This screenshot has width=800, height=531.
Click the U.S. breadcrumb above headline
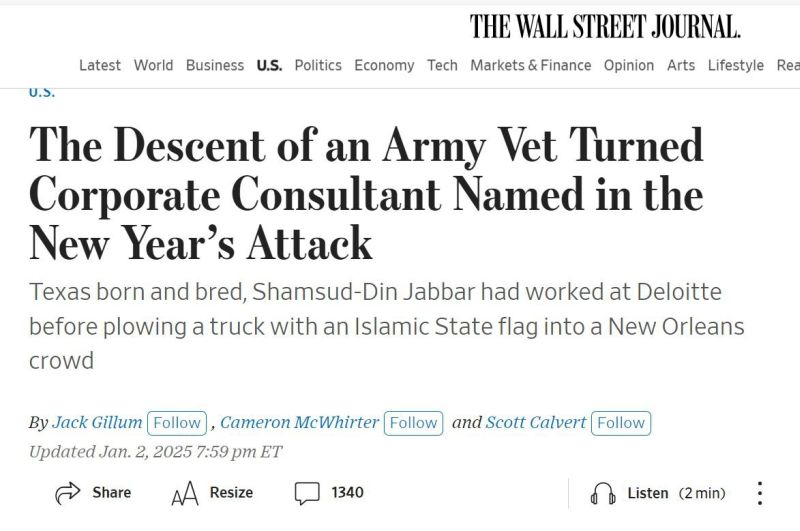pos(42,93)
